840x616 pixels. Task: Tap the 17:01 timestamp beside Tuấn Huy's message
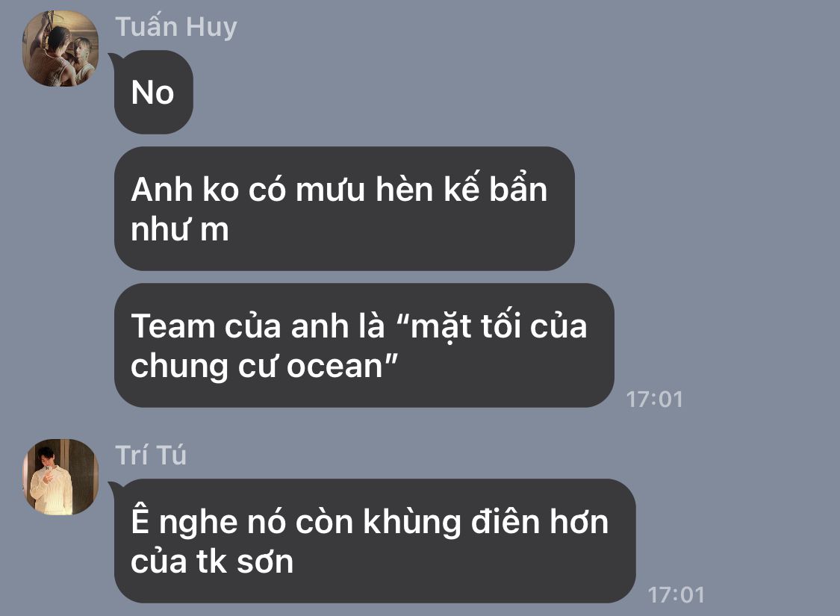[654, 399]
